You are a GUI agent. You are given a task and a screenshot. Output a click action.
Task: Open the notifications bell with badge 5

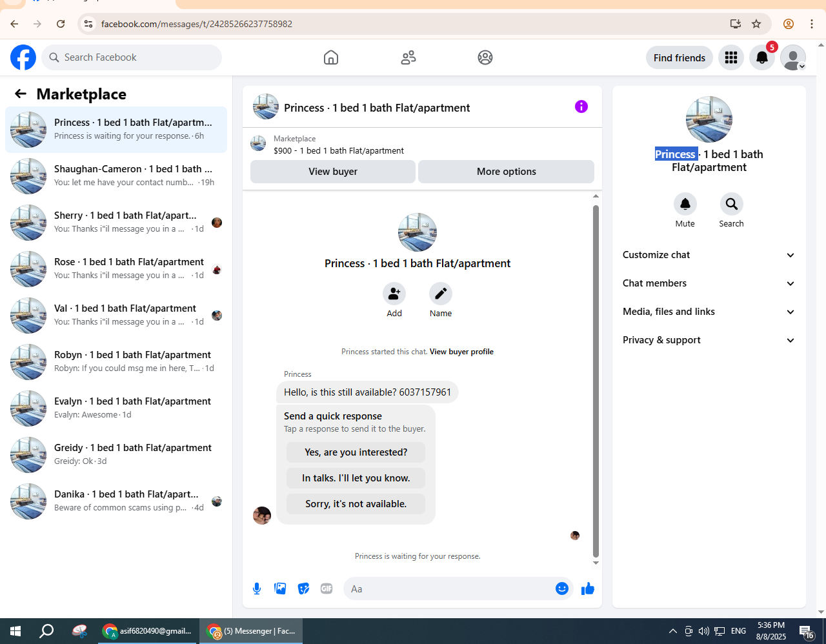coord(762,57)
